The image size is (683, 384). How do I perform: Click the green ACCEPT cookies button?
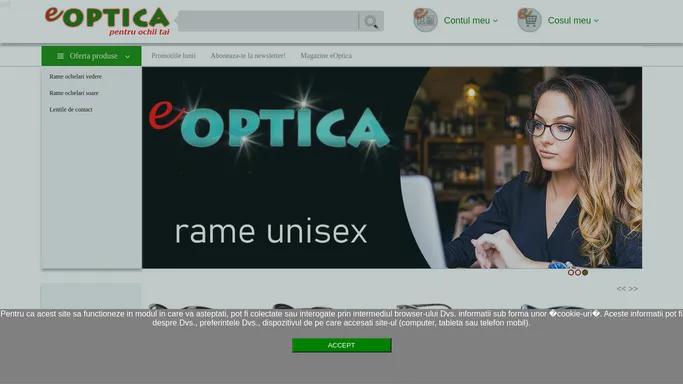[342, 345]
